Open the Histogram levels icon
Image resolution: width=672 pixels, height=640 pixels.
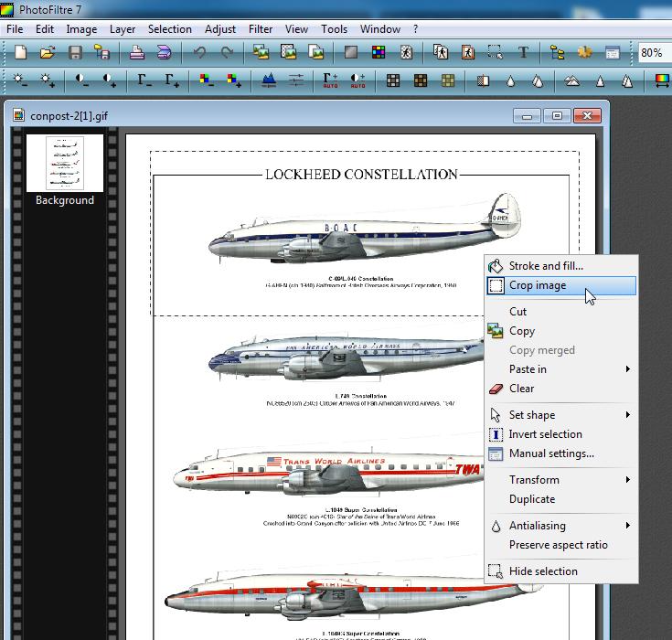pos(269,80)
